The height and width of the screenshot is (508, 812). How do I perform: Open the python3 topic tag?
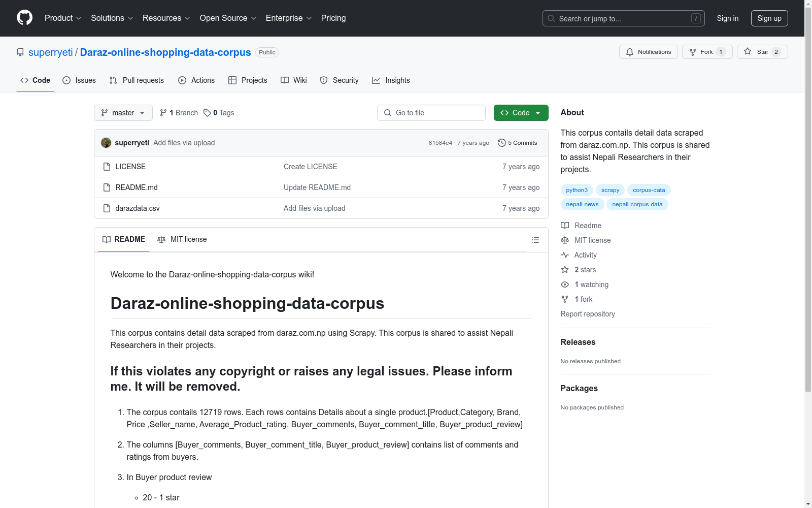[577, 190]
